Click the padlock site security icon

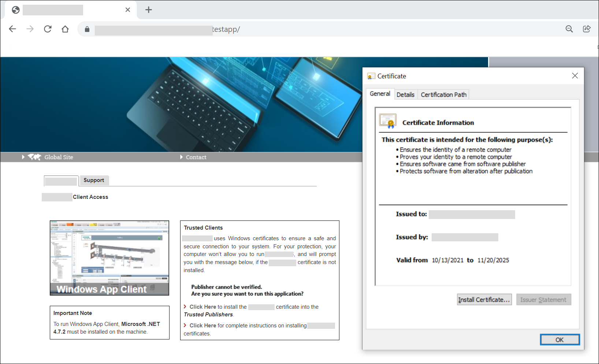87,29
